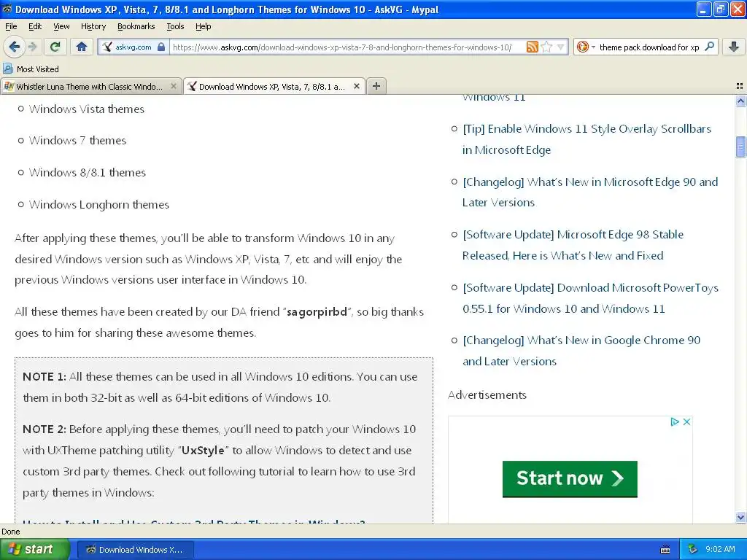Open What's New in Google Chrome 90 link
The image size is (747, 560).
click(581, 351)
